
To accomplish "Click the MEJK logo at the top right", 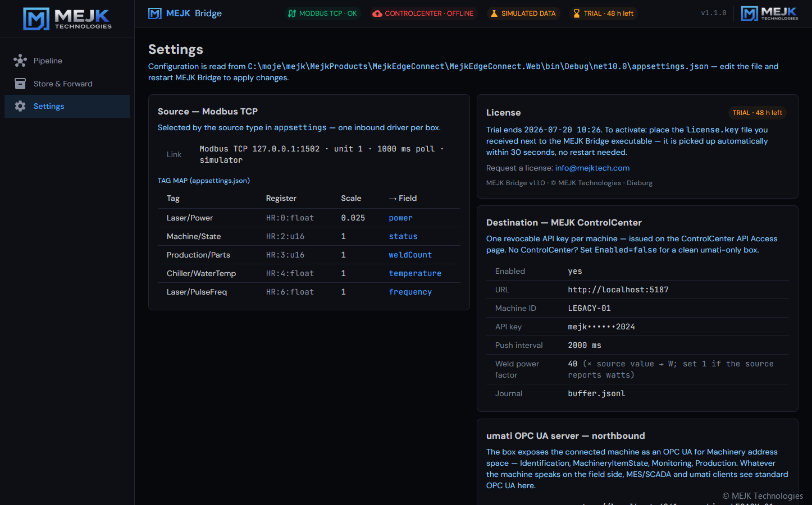I will click(769, 13).
